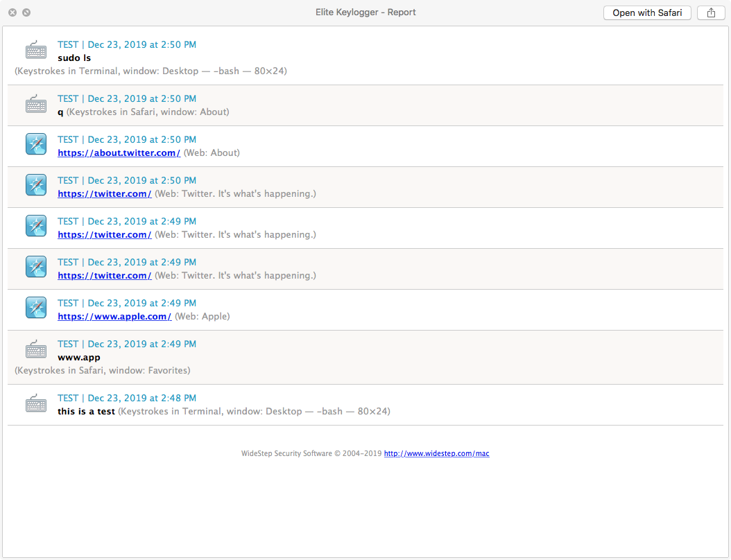Screen dimensions: 731x560
Task: Click the Safari icon beside www.apple.com entry
Action: point(36,308)
